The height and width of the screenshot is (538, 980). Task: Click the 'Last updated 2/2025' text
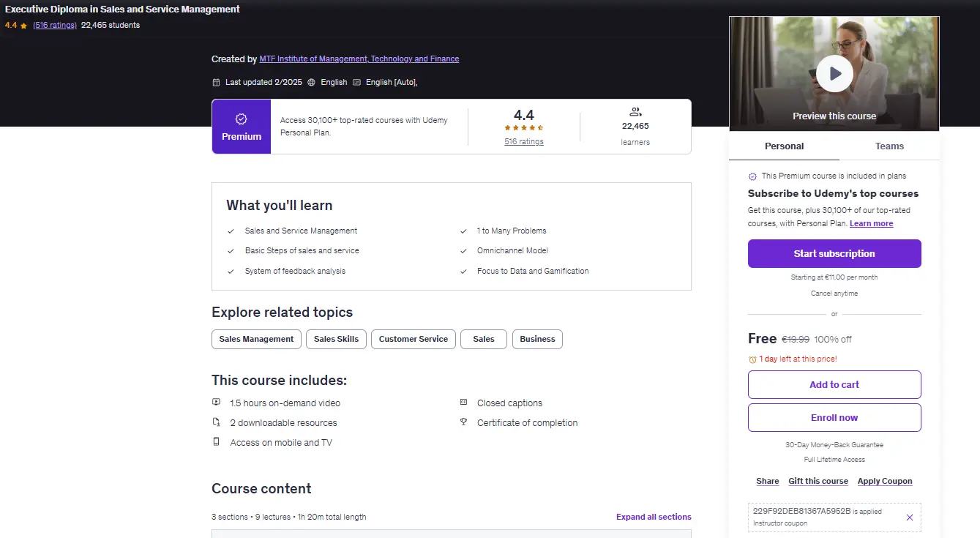point(263,83)
